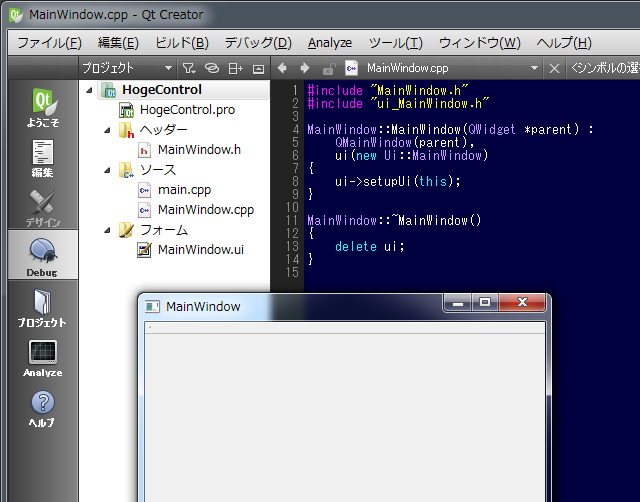Open the ヘルプ(H) menu
640x502 pixels.
(x=564, y=43)
